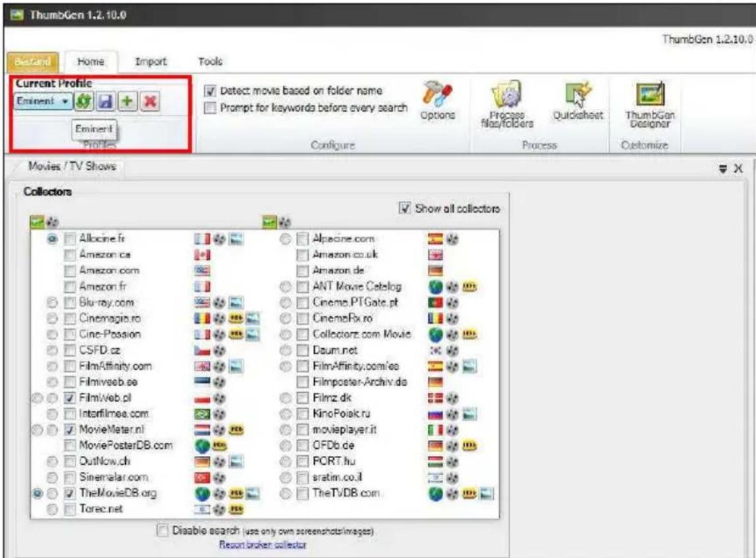Click globe icon in TheTVDB.com row
The image size is (756, 558).
coord(435,494)
